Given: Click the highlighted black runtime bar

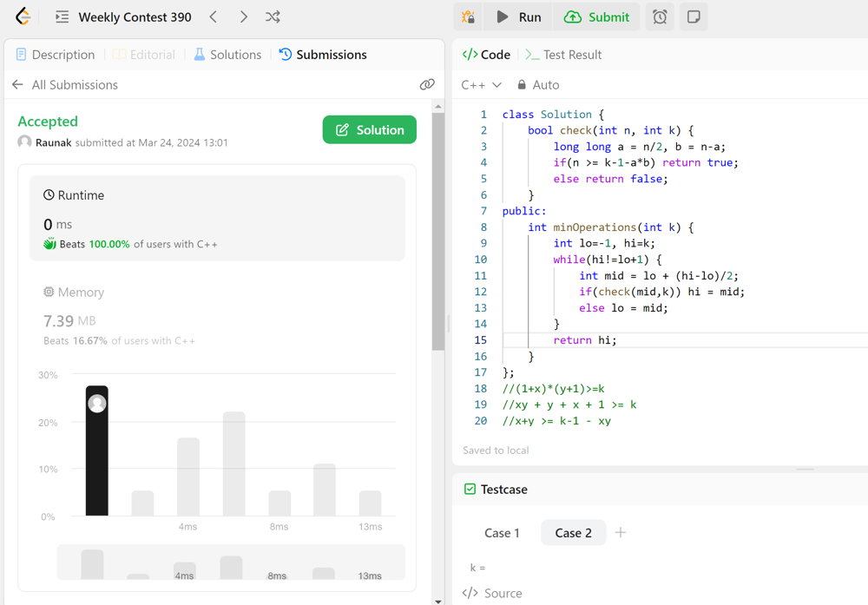Looking at the screenshot, I should coord(97,451).
